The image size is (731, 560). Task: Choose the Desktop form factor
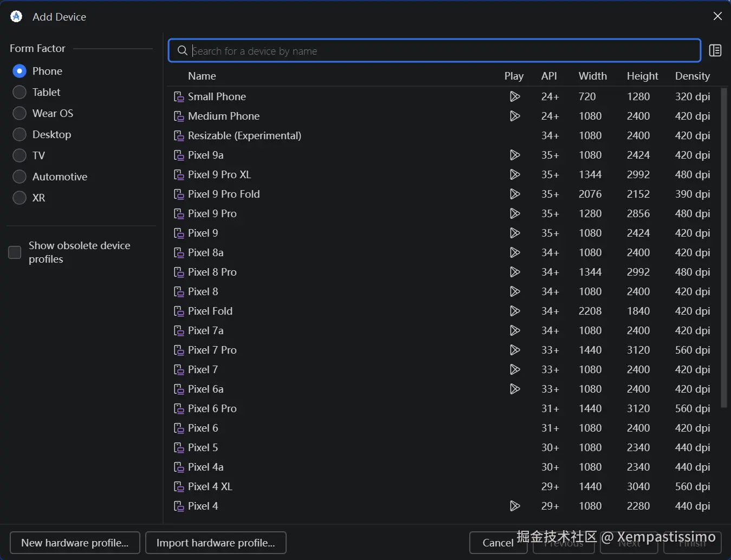tap(20, 134)
